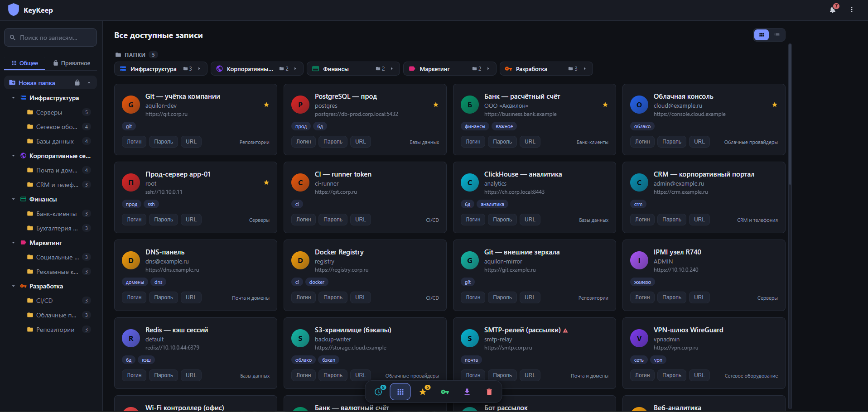Click the warning triangle on SMTP-релей card
Viewport: 868px width, 412px height.
coord(565,331)
